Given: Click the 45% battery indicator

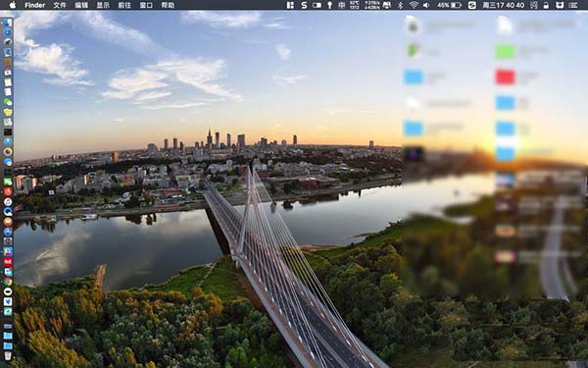Looking at the screenshot, I should 449,5.
